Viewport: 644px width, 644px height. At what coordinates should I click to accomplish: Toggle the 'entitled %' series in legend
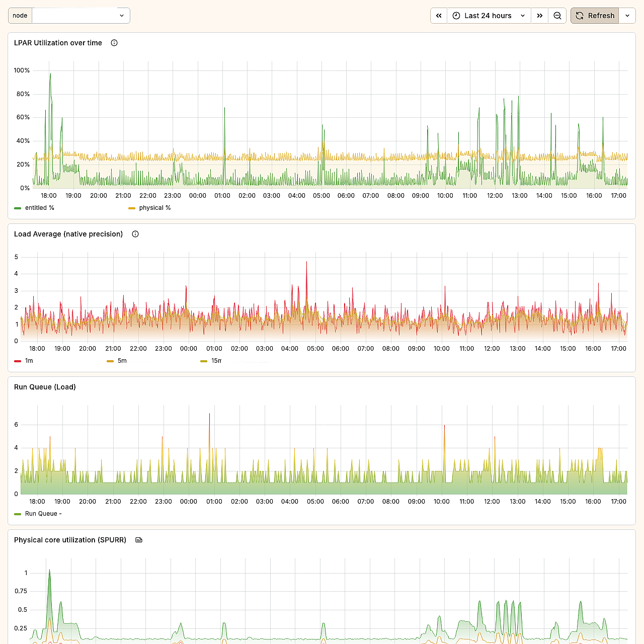[39, 208]
